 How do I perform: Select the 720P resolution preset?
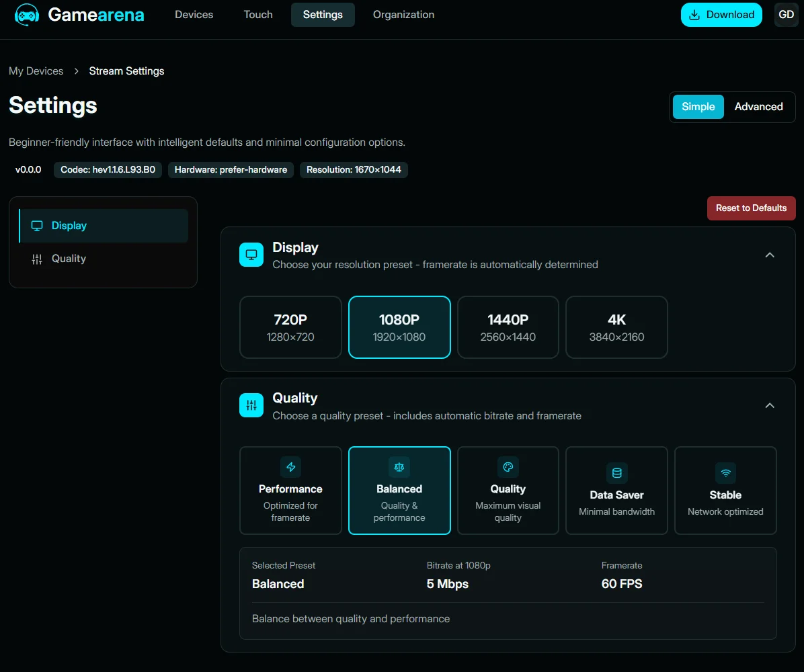[x=290, y=327]
